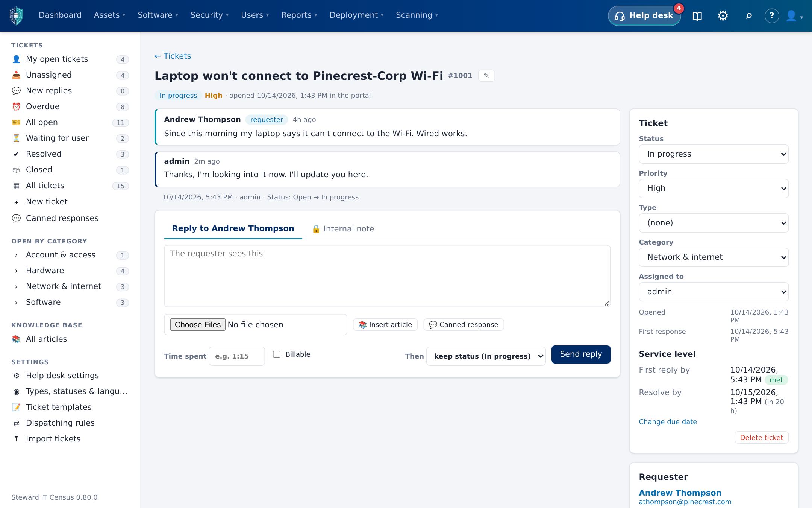The height and width of the screenshot is (508, 812).
Task: Open the Security menu
Action: click(x=209, y=15)
